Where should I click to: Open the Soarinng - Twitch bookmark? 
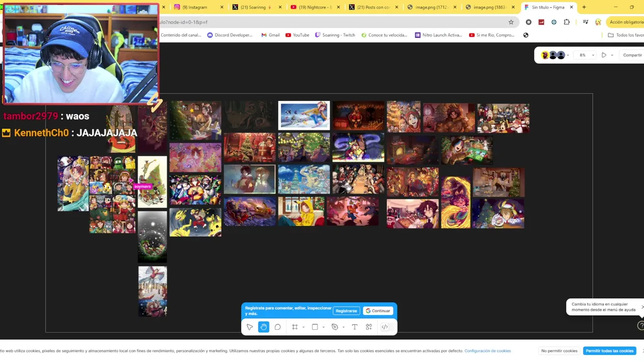(x=335, y=35)
